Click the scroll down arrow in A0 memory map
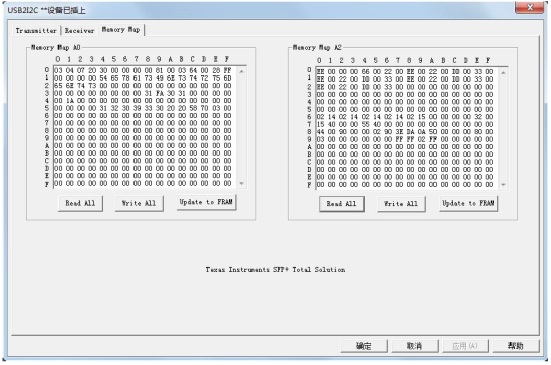The height and width of the screenshot is (365, 551). pos(241,183)
